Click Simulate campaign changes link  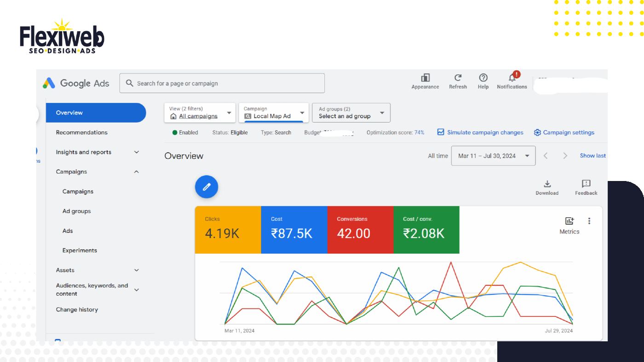coord(480,132)
